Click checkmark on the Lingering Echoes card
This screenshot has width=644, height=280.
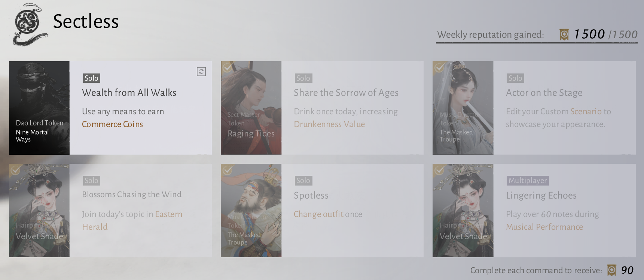439,170
